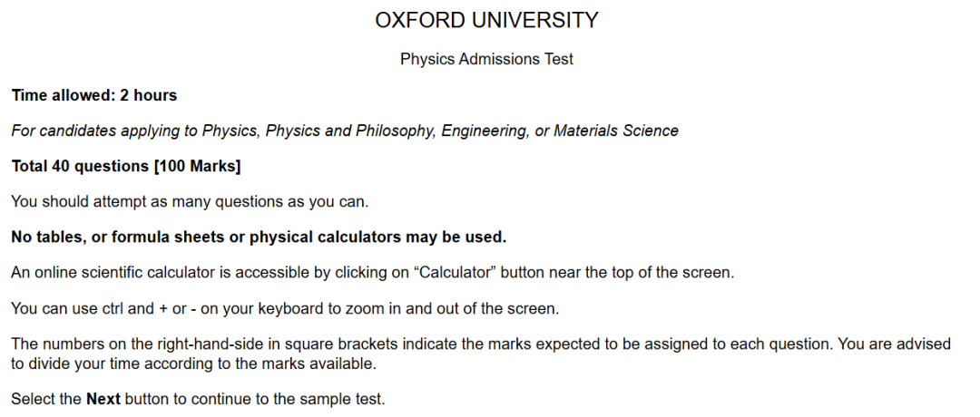Click the 'Total 40 questions' bold line

pos(125,167)
